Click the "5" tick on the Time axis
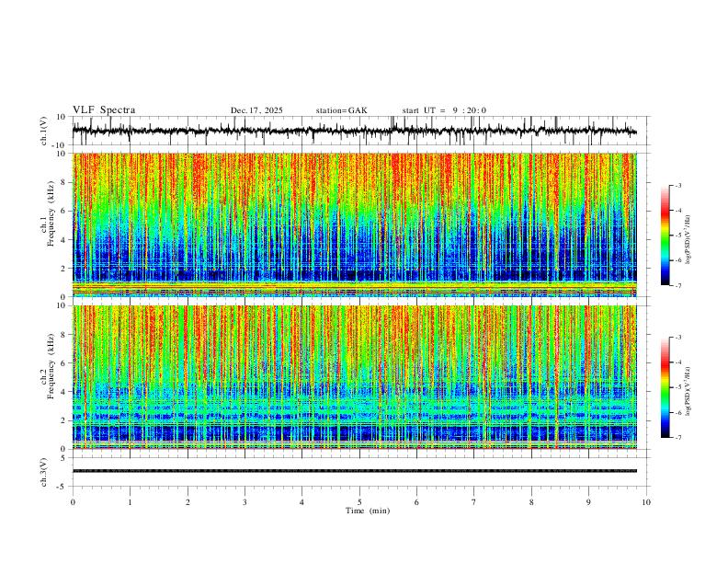Viewport: 728px width, 563px height. coord(359,502)
